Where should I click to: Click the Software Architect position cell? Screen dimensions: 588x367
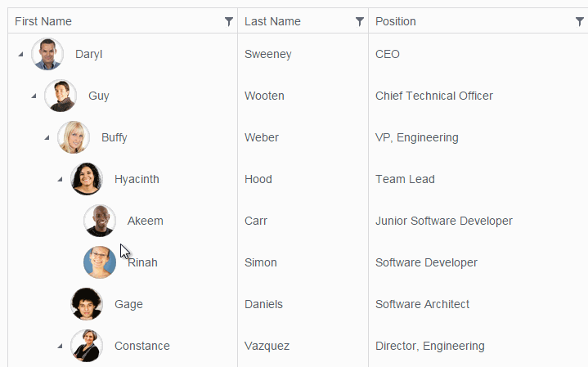(422, 304)
